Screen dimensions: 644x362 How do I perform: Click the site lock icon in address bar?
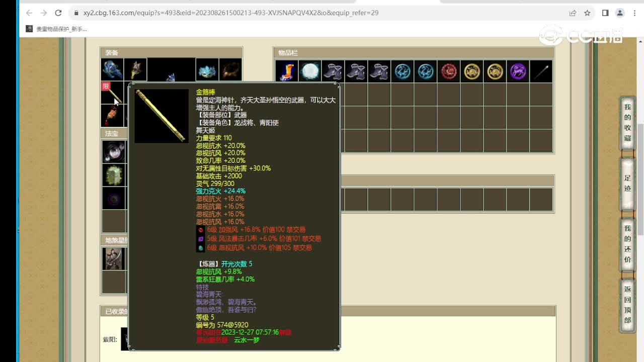tap(76, 13)
